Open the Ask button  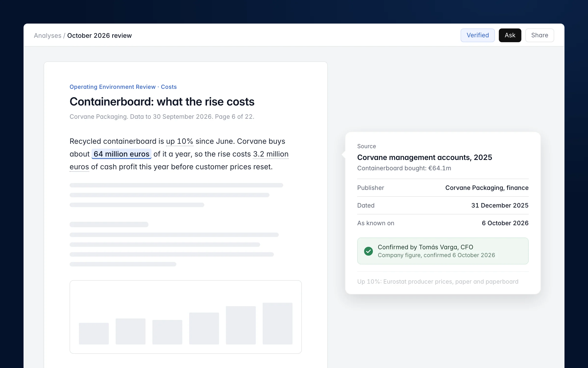(x=510, y=35)
